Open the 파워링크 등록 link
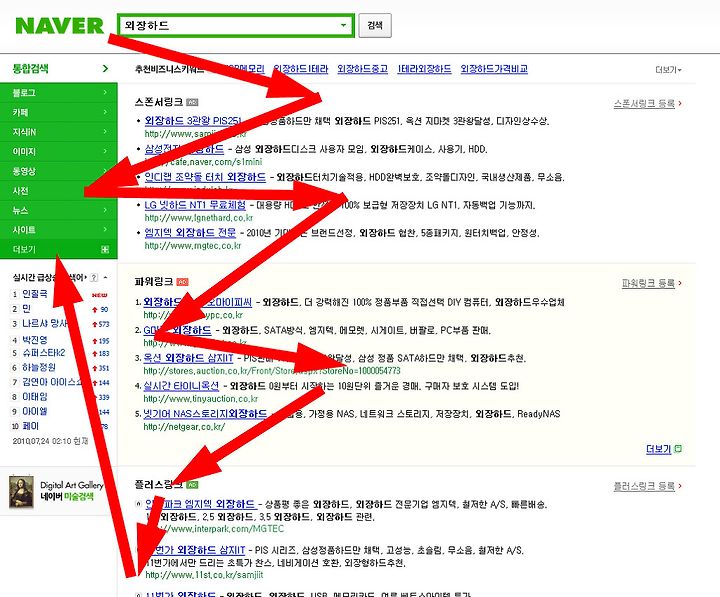The height and width of the screenshot is (597, 720). coord(648,283)
